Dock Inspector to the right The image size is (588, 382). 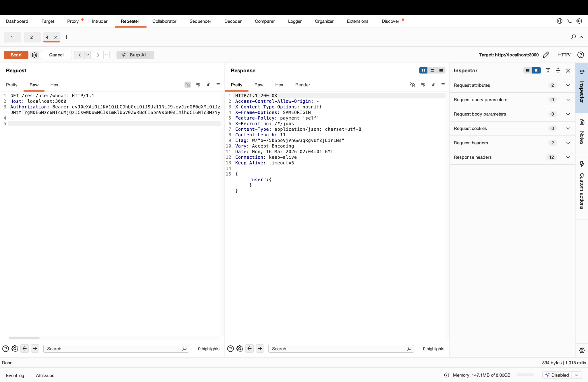click(x=537, y=70)
